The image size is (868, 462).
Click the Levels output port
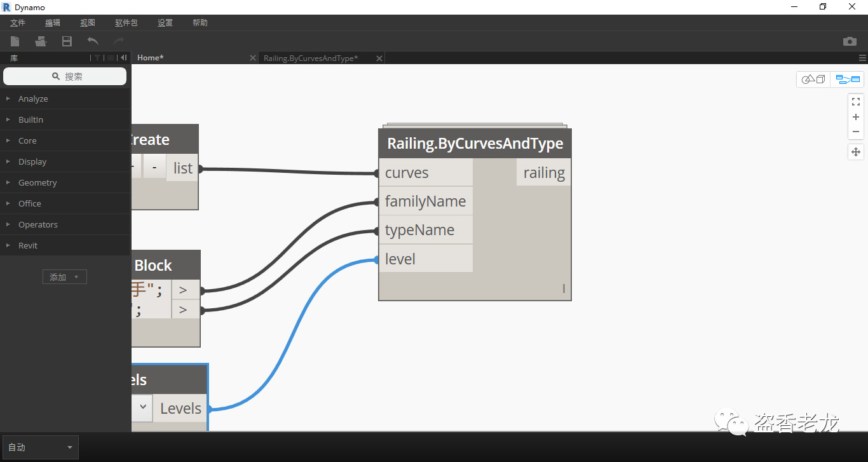[x=180, y=408]
